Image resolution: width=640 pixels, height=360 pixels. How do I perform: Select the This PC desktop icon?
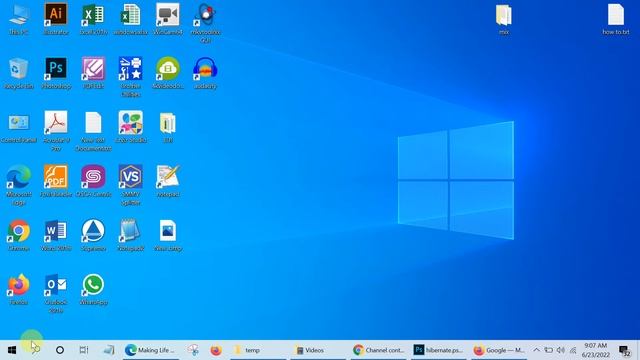tap(19, 19)
